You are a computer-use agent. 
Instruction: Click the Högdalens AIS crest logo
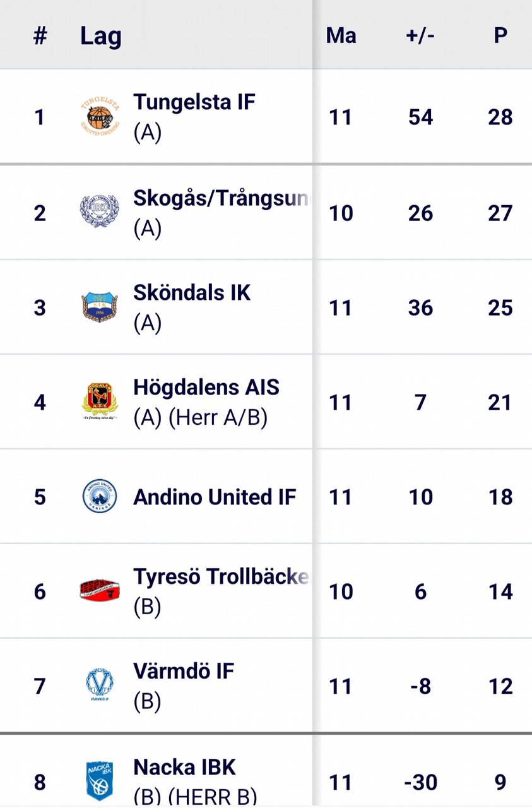click(100, 401)
